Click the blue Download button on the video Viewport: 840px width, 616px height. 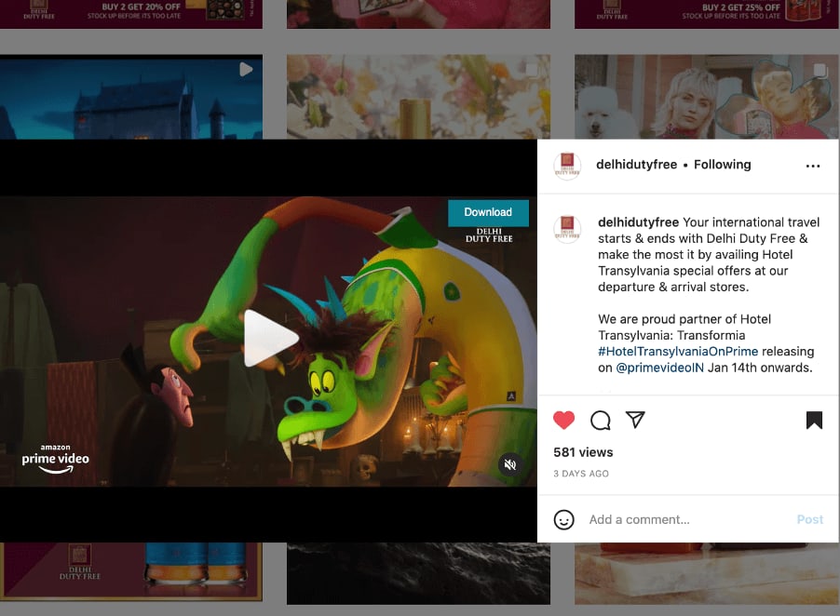pos(488,212)
